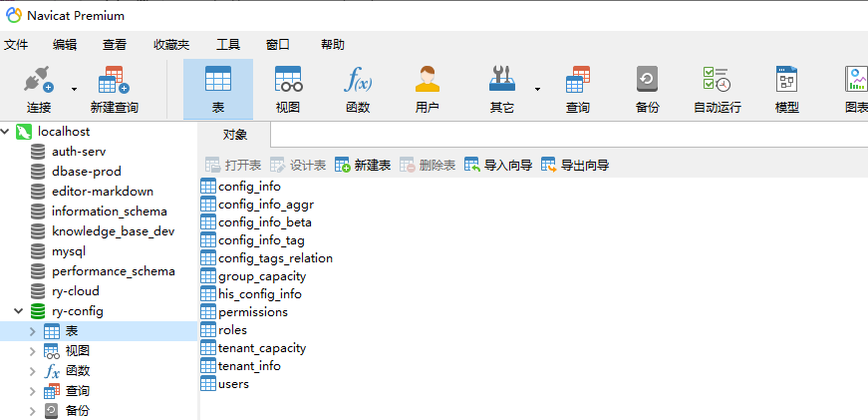Open the 帮助 menu

pos(333,45)
